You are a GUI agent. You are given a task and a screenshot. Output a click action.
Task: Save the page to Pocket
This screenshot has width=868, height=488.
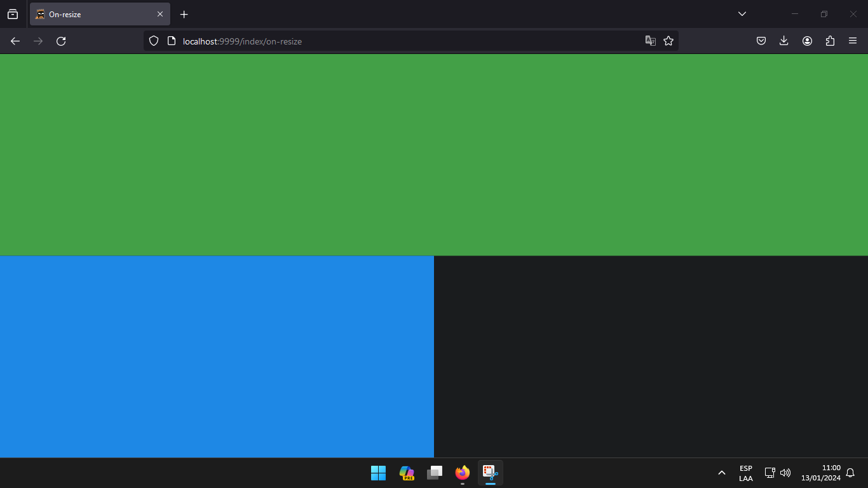tap(761, 41)
